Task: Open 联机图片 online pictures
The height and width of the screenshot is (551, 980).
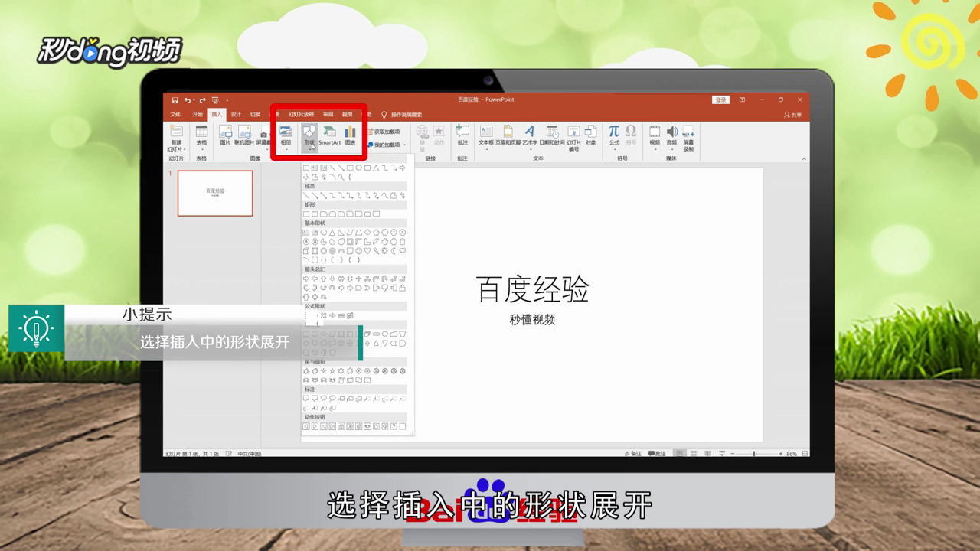Action: pos(244,135)
